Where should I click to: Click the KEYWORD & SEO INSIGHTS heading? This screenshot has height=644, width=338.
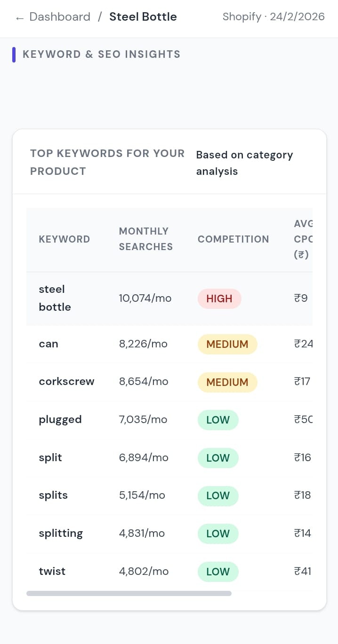102,54
